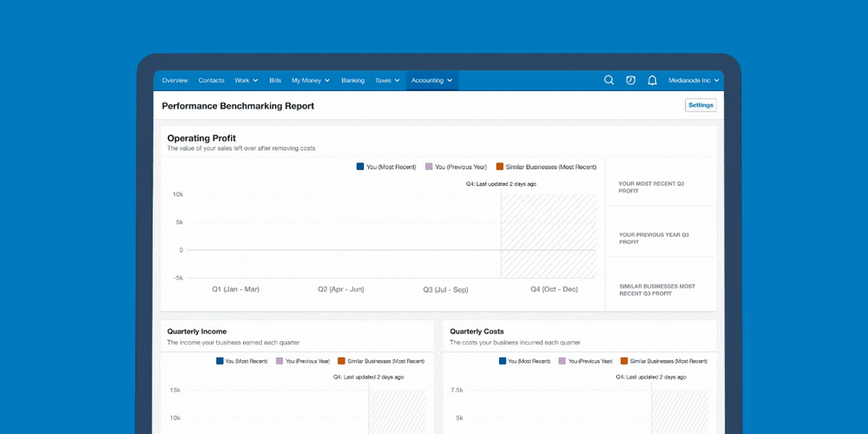This screenshot has width=868, height=434.
Task: Click the Performance Benchmarking Report title
Action: [x=238, y=106]
